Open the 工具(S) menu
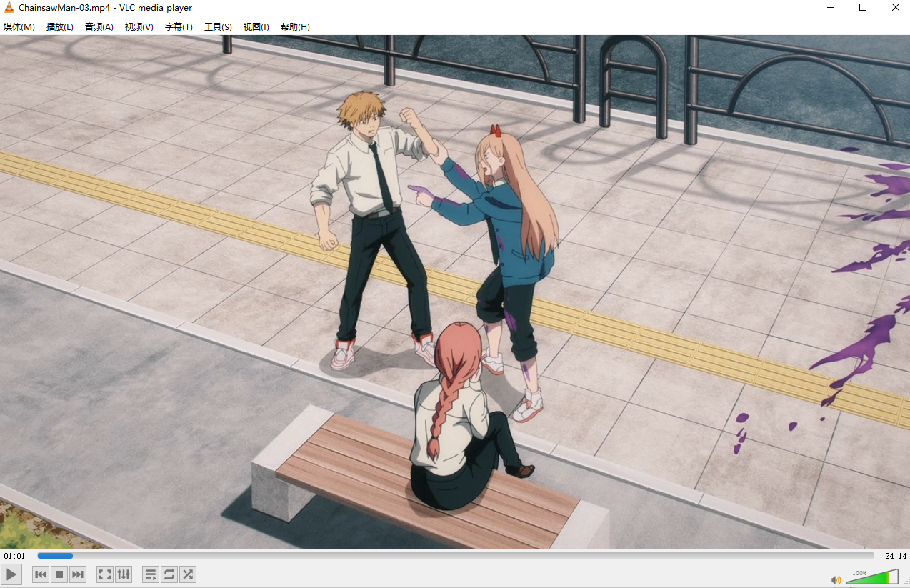Image resolution: width=910 pixels, height=588 pixels. 218,27
